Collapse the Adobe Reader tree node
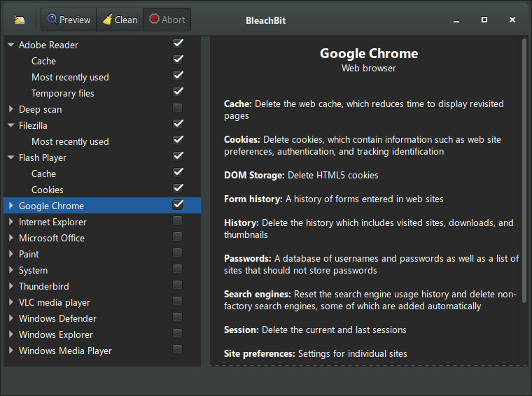This screenshot has height=396, width=532. (11, 45)
